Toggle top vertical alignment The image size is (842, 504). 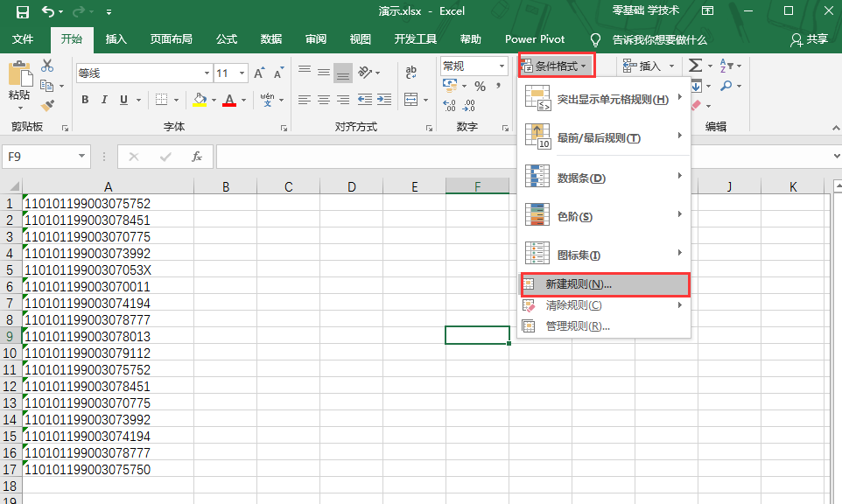(x=305, y=71)
